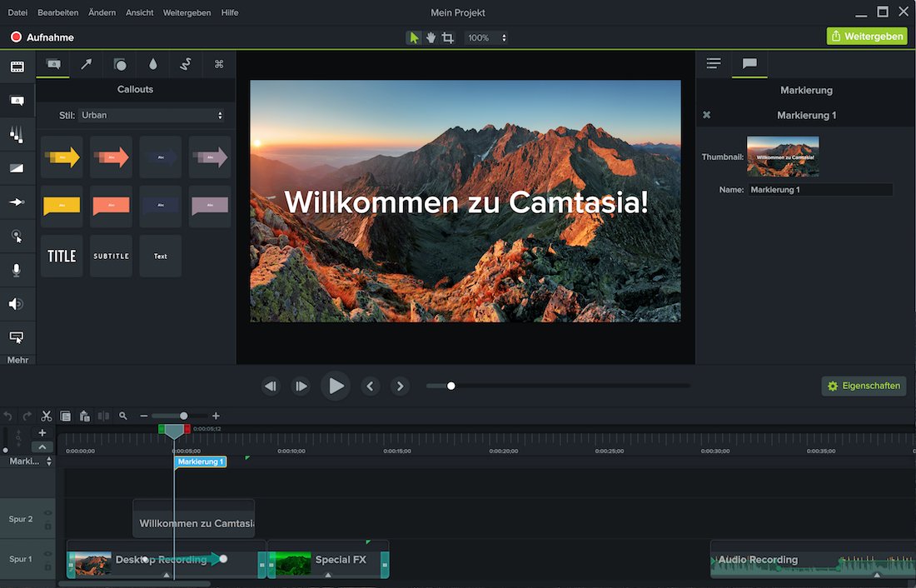916x588 pixels.
Task: Select the Blur and Highlight droplet tab
Action: (153, 64)
